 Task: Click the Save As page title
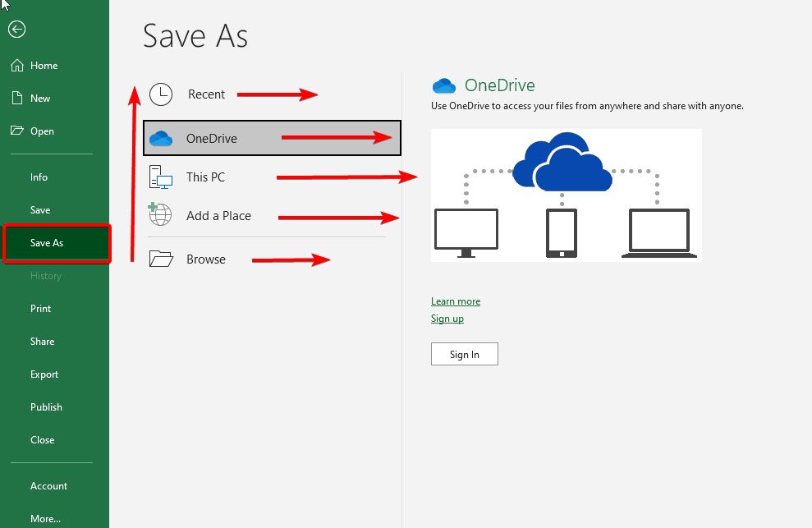(x=195, y=36)
